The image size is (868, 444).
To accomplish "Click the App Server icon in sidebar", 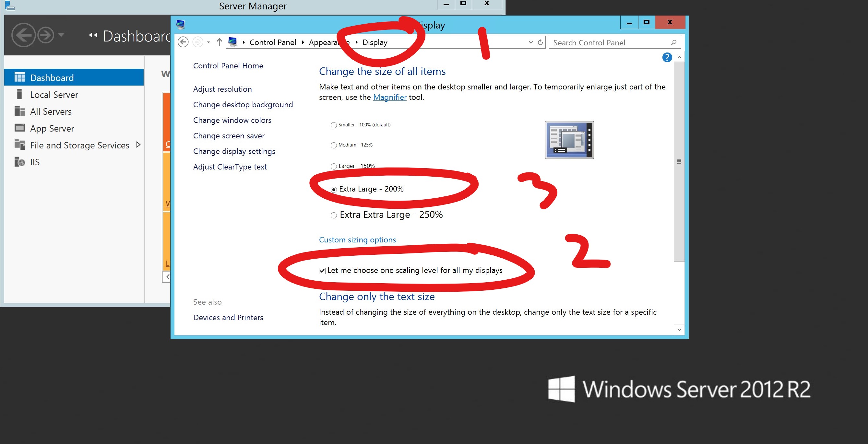I will pos(19,128).
